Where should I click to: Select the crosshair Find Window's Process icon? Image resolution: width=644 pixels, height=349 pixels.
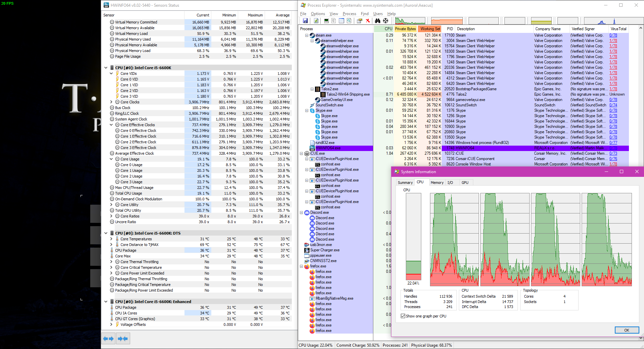386,21
